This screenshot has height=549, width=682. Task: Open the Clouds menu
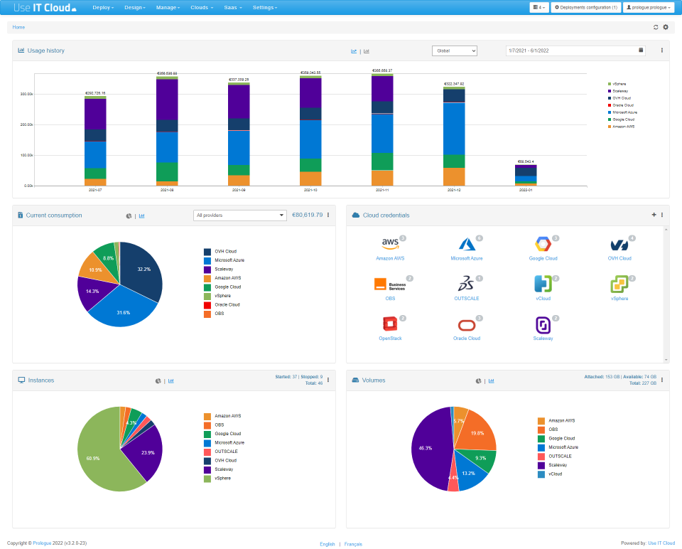pos(200,7)
